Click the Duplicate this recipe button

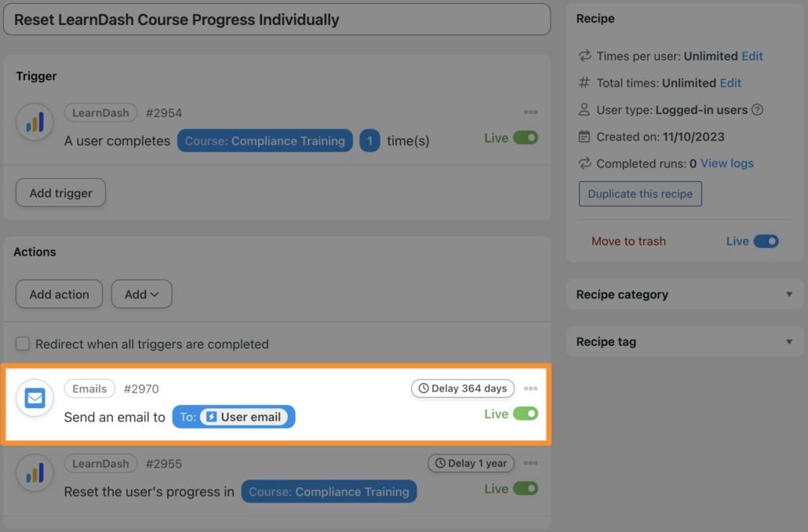(x=640, y=194)
